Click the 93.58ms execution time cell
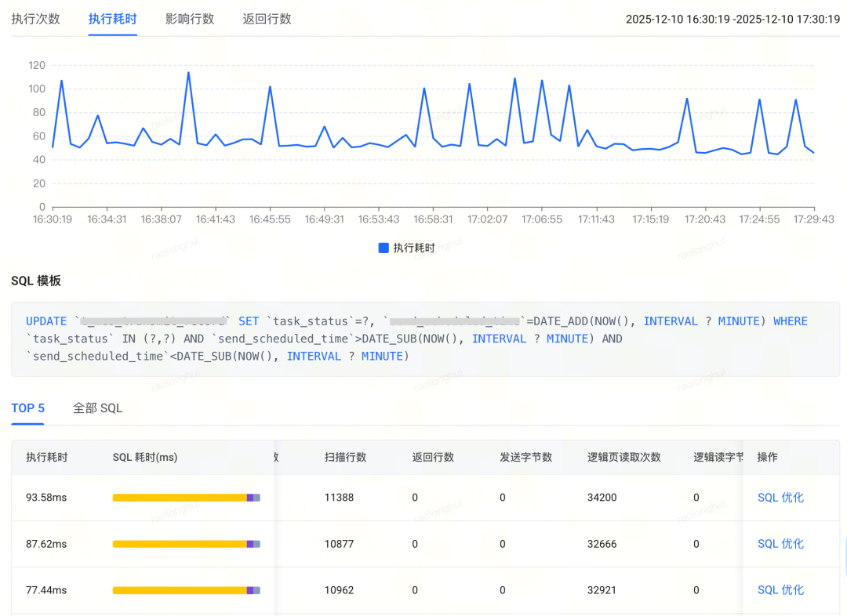The height and width of the screenshot is (616, 847). click(x=46, y=498)
